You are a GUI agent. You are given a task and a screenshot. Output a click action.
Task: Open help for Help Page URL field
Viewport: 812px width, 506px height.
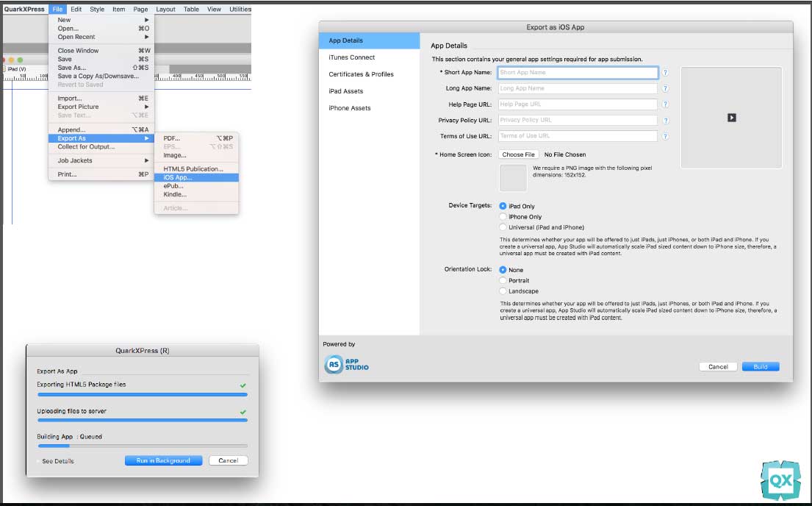pyautogui.click(x=666, y=104)
